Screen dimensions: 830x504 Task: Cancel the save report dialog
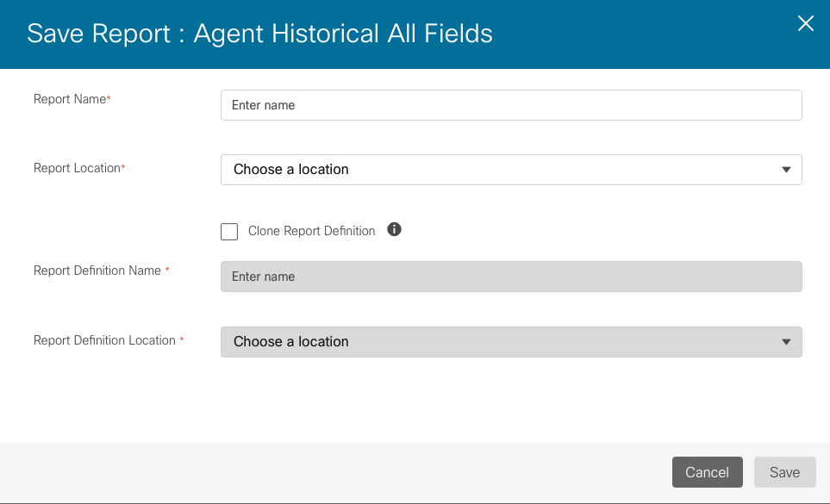pos(708,472)
